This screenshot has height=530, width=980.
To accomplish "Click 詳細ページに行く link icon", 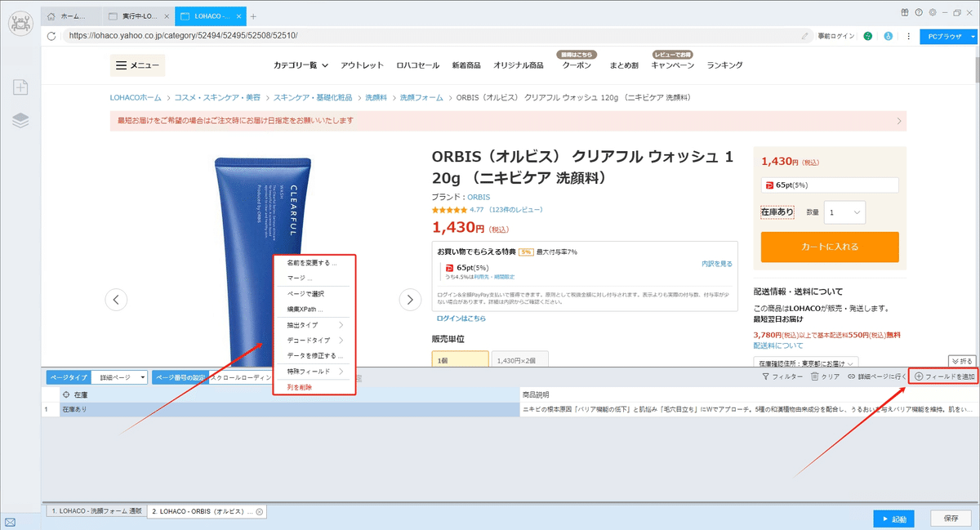I will [x=876, y=377].
